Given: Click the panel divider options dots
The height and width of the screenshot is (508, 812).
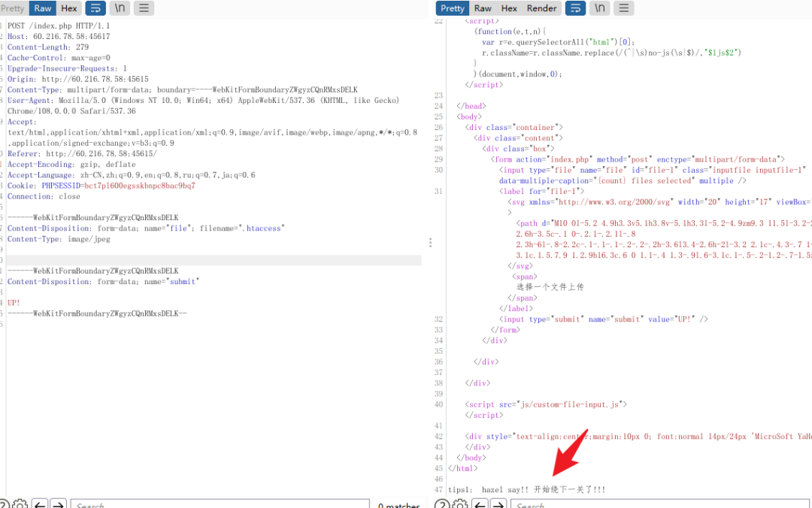Looking at the screenshot, I should point(430,243).
